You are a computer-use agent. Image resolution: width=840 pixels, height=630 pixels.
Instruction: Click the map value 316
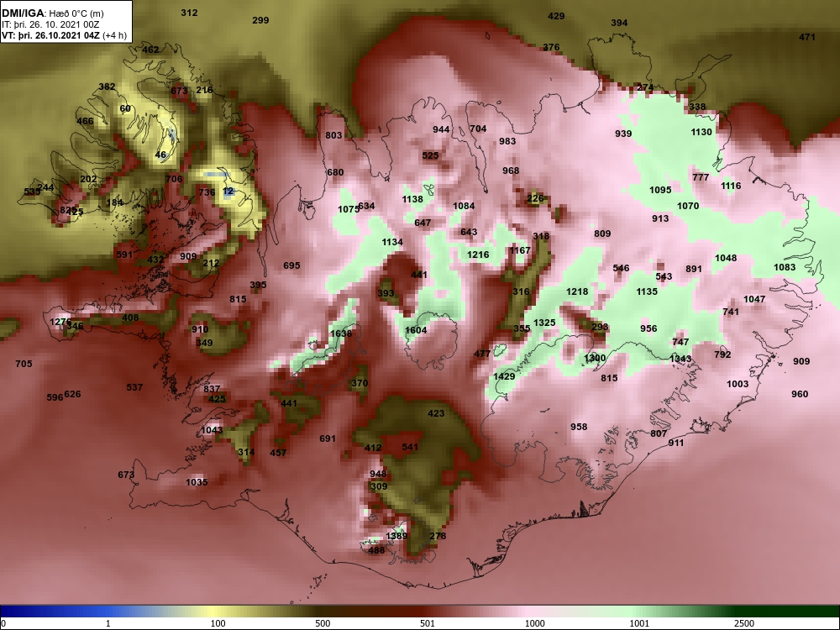point(521,291)
